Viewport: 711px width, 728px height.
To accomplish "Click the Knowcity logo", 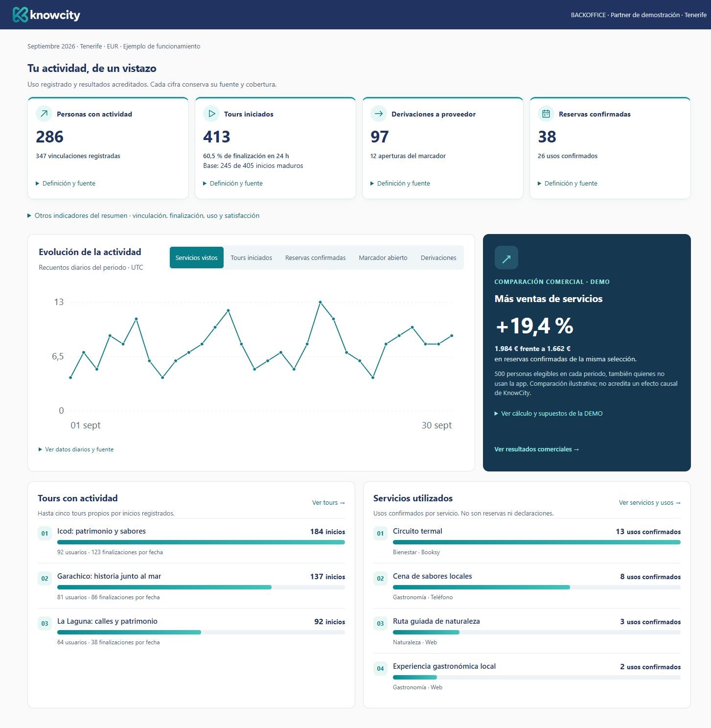I will click(x=46, y=15).
